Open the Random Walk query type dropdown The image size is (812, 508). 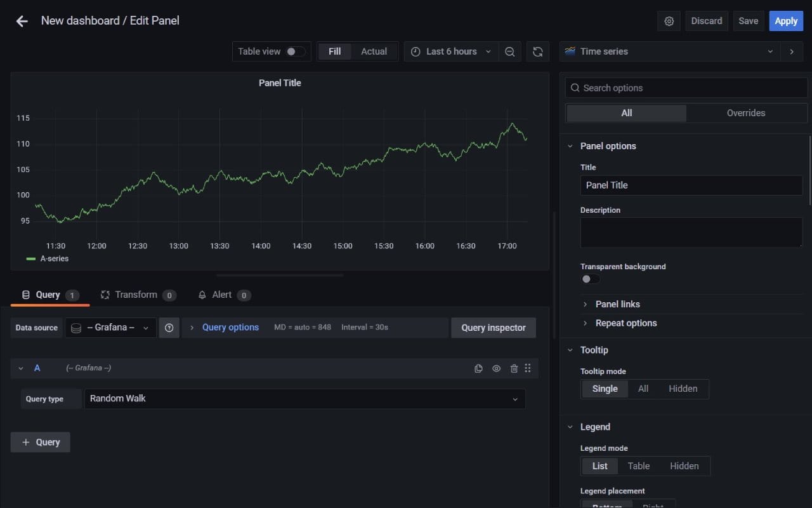pyautogui.click(x=304, y=399)
